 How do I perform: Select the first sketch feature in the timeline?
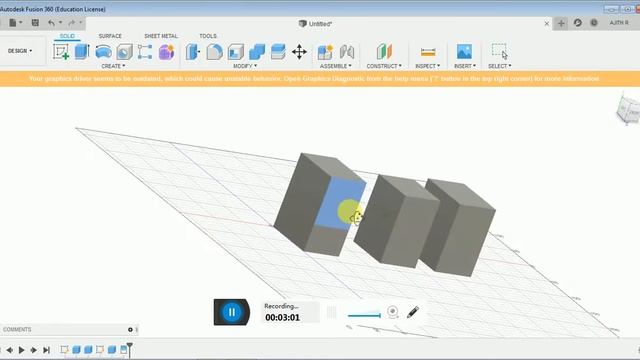coord(64,350)
